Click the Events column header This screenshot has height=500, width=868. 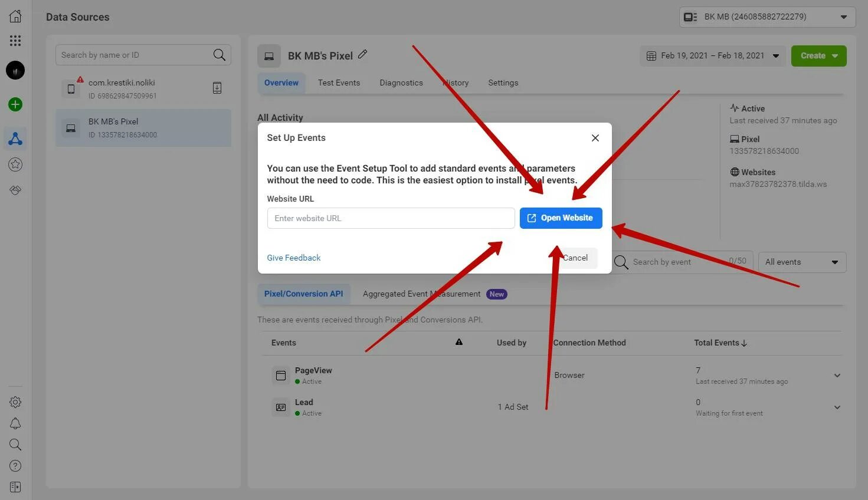pyautogui.click(x=284, y=343)
